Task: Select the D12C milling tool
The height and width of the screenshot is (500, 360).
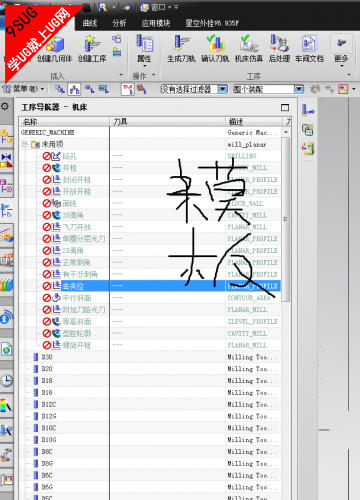Action: pyautogui.click(x=49, y=405)
